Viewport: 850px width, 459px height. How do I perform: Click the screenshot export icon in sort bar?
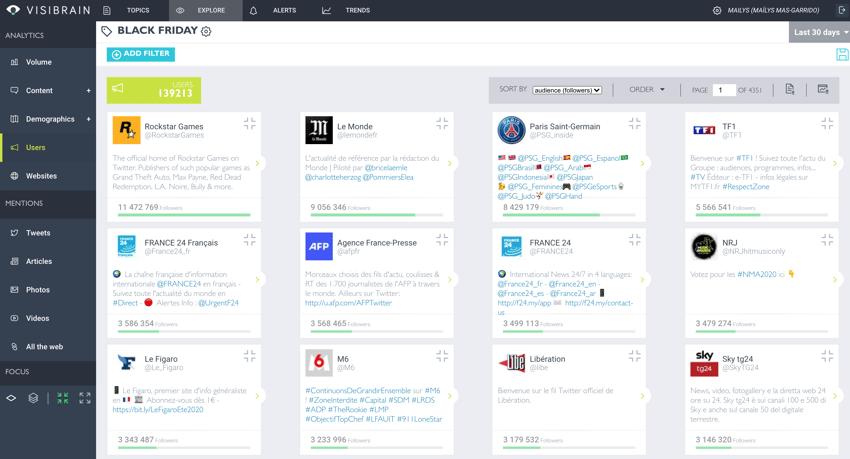click(x=823, y=89)
